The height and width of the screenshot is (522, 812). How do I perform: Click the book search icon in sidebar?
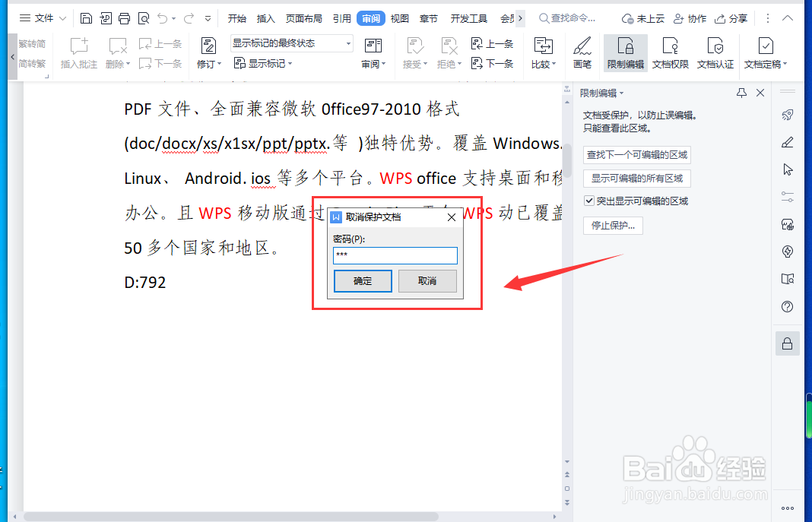click(x=787, y=280)
